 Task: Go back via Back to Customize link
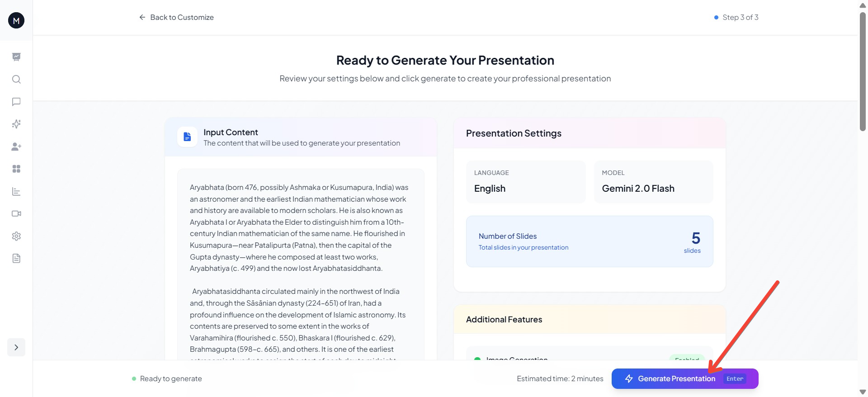176,17
